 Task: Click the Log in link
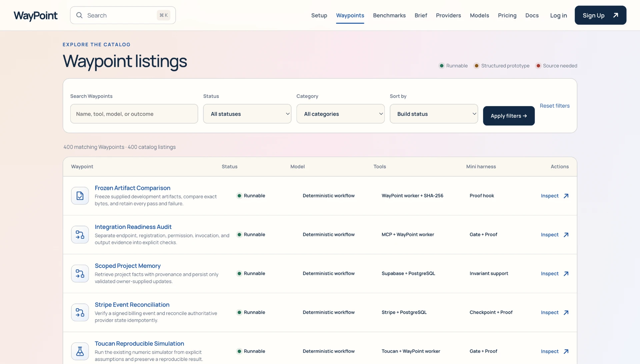[x=558, y=15]
